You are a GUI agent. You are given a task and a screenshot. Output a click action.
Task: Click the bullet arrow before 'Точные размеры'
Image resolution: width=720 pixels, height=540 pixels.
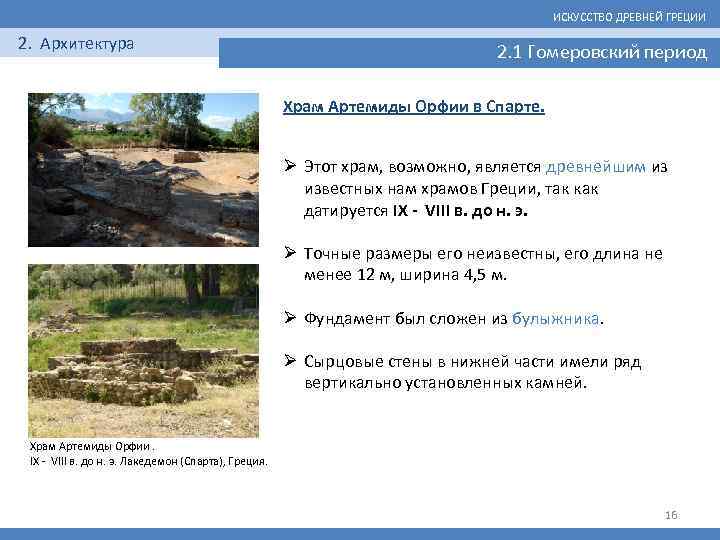click(x=290, y=252)
